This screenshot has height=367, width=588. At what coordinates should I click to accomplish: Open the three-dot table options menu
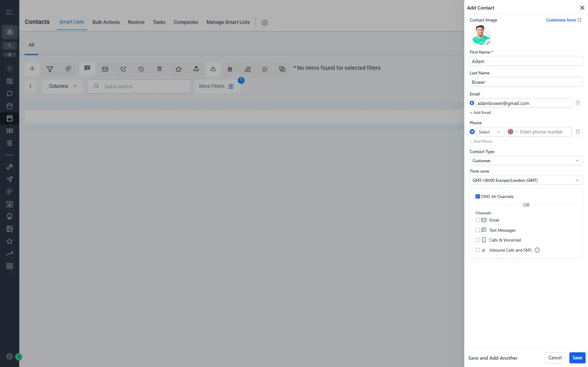pyautogui.click(x=30, y=86)
